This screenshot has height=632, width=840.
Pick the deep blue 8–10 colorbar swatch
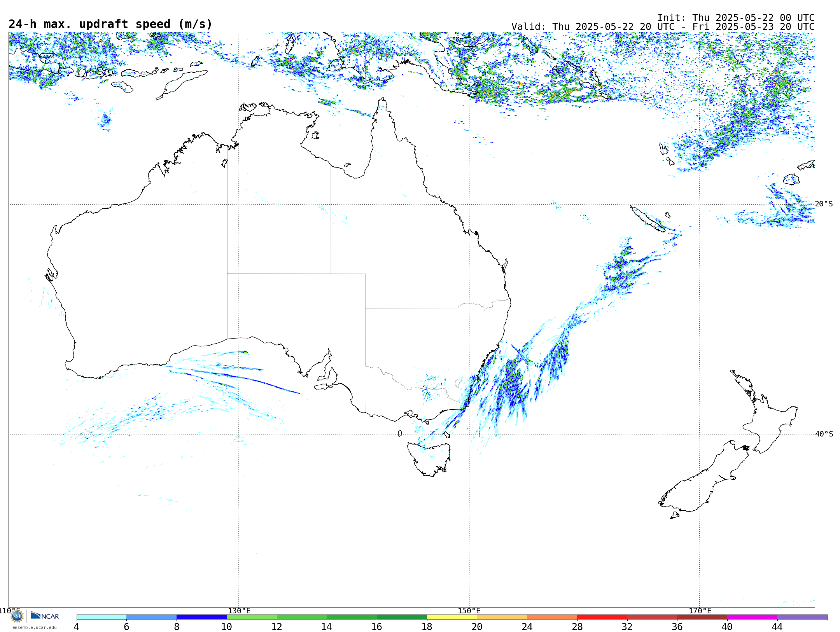(x=201, y=617)
